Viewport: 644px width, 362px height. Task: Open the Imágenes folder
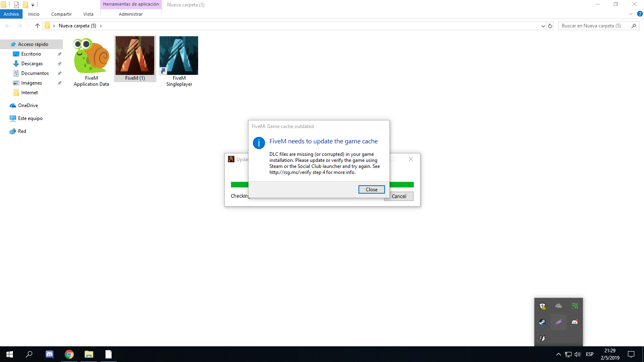(x=31, y=83)
